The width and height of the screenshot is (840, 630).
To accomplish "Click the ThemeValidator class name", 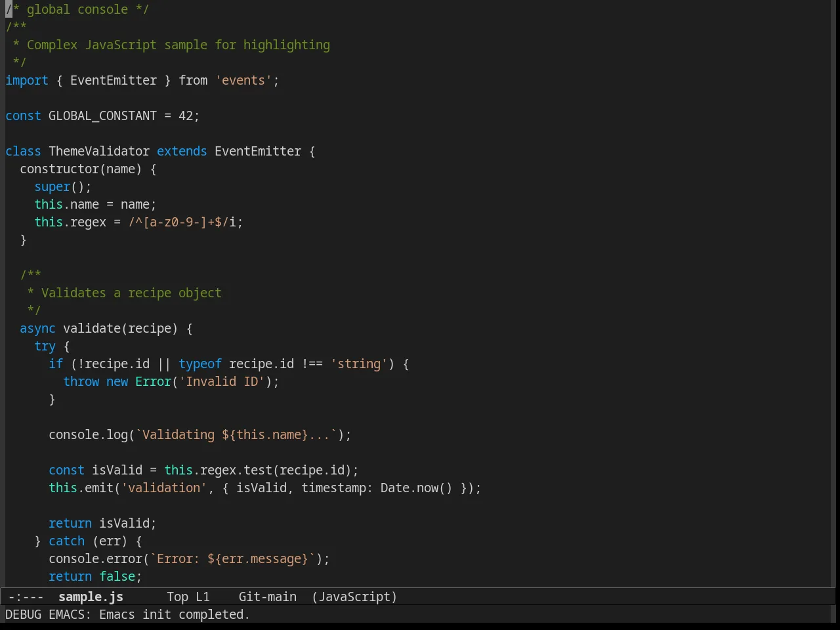I will (x=99, y=151).
